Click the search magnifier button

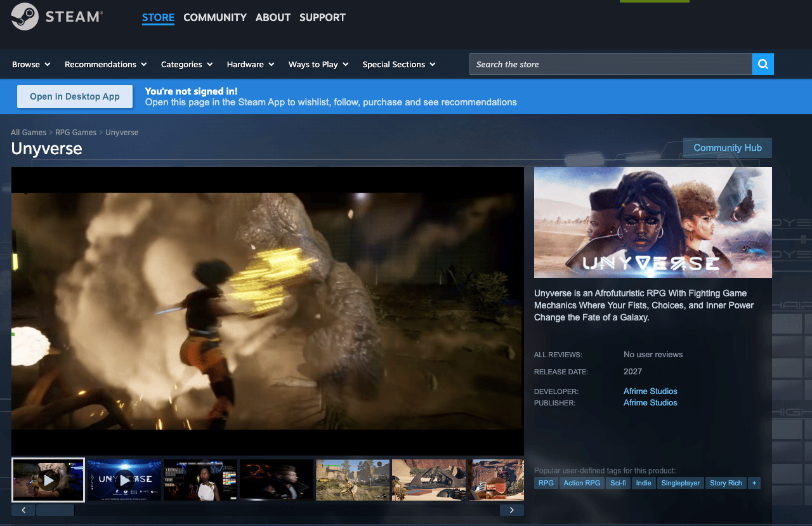(x=763, y=64)
